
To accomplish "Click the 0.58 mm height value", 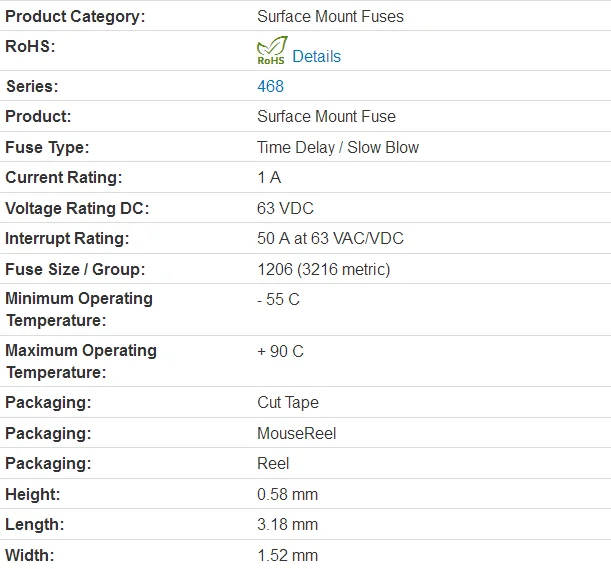I will (287, 494).
